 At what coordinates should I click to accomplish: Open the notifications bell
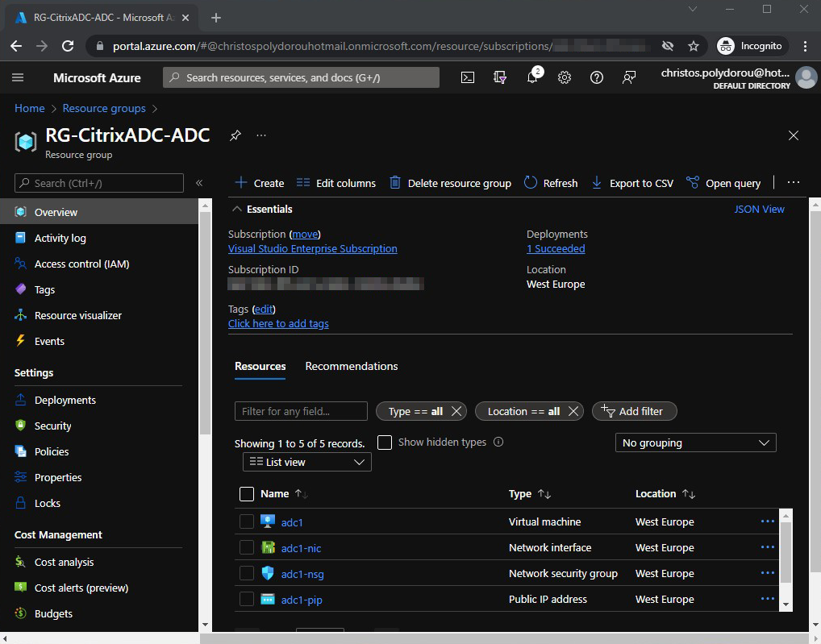click(532, 77)
